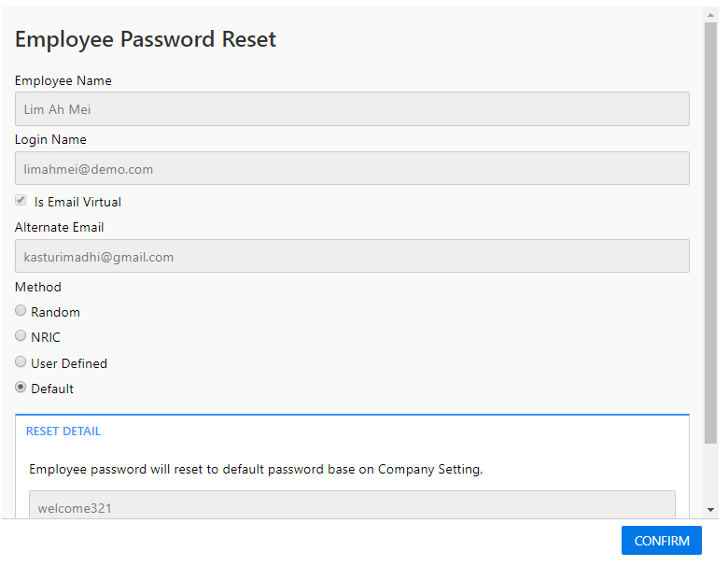This screenshot has width=728, height=566.
Task: Click the Alternate Email field
Action: pos(352,257)
